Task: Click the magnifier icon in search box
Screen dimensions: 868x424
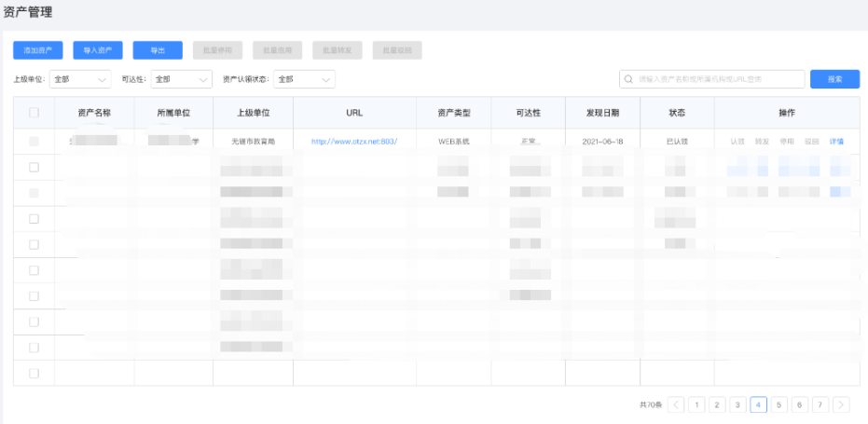Action: [629, 79]
